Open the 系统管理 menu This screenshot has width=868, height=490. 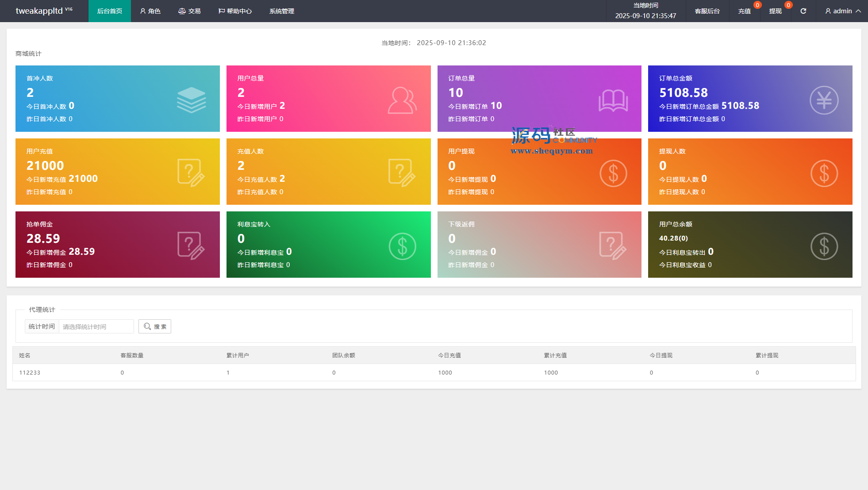(282, 11)
